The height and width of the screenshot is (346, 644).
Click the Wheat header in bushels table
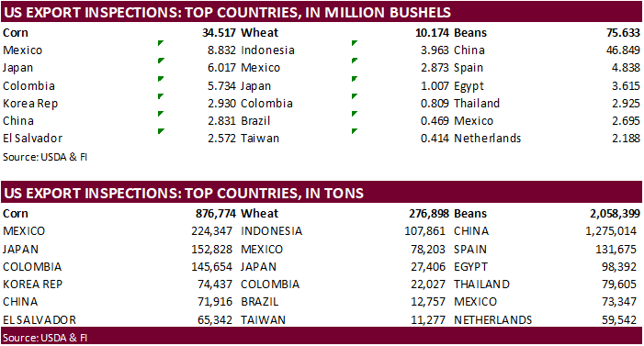click(260, 33)
